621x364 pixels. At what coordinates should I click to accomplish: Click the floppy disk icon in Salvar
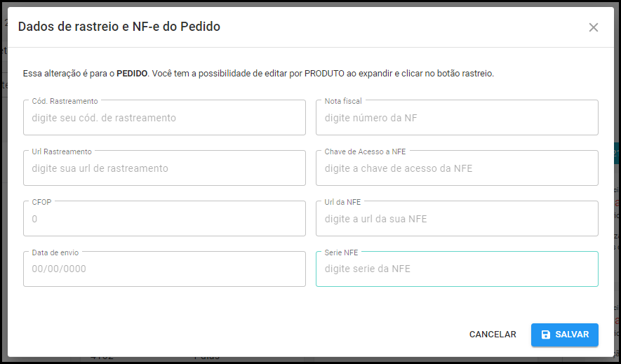[546, 335]
